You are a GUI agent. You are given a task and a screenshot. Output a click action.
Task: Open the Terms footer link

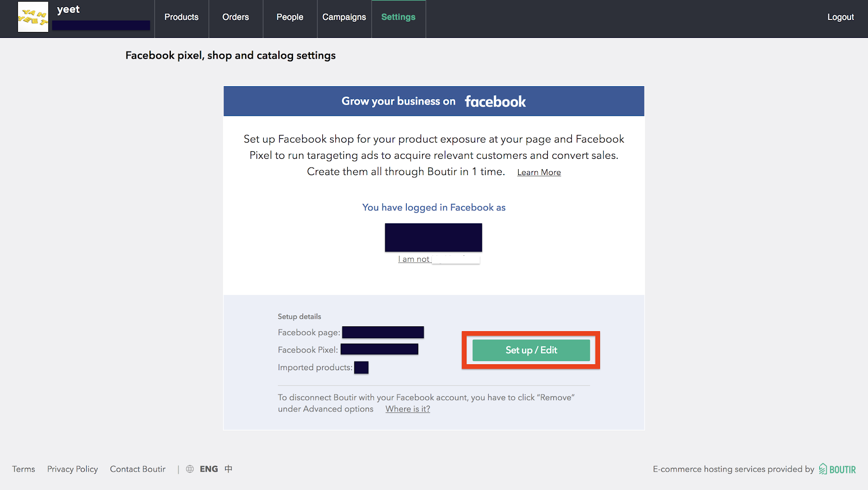point(23,469)
